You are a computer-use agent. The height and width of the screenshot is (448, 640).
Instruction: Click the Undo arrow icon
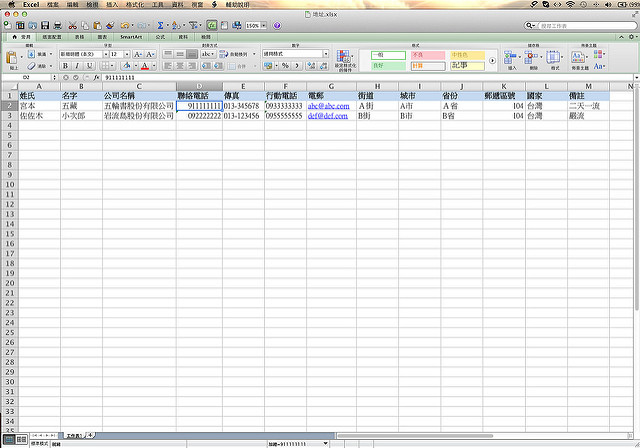(x=124, y=25)
